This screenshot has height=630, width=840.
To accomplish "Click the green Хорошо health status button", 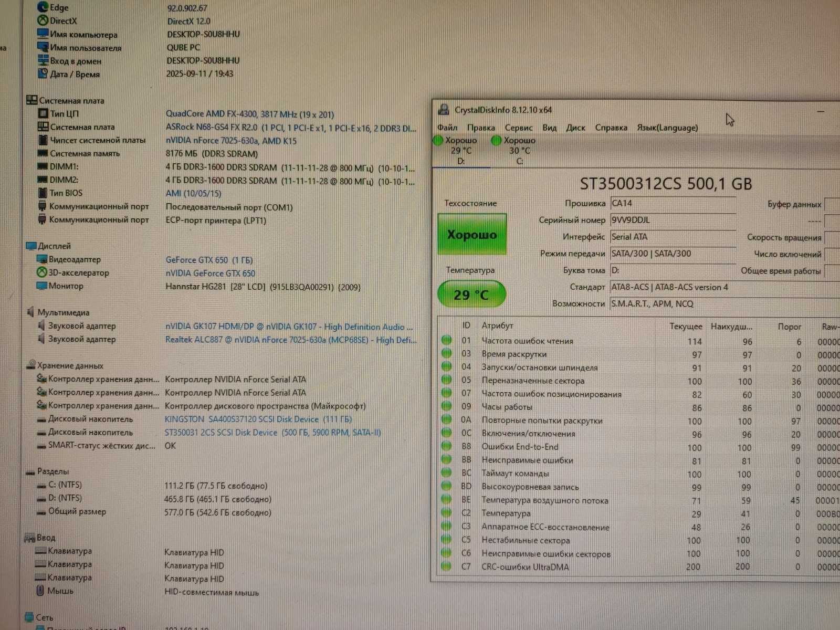I will (x=472, y=234).
